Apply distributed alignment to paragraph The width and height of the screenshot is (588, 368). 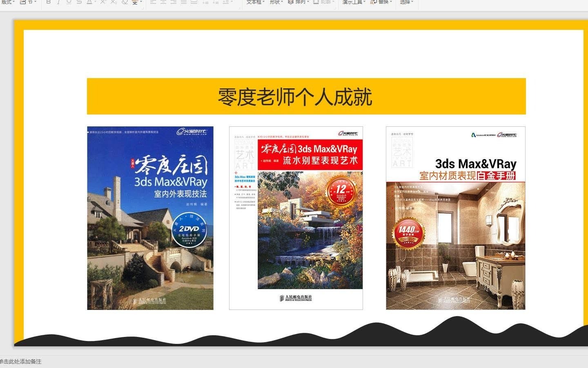194,2
